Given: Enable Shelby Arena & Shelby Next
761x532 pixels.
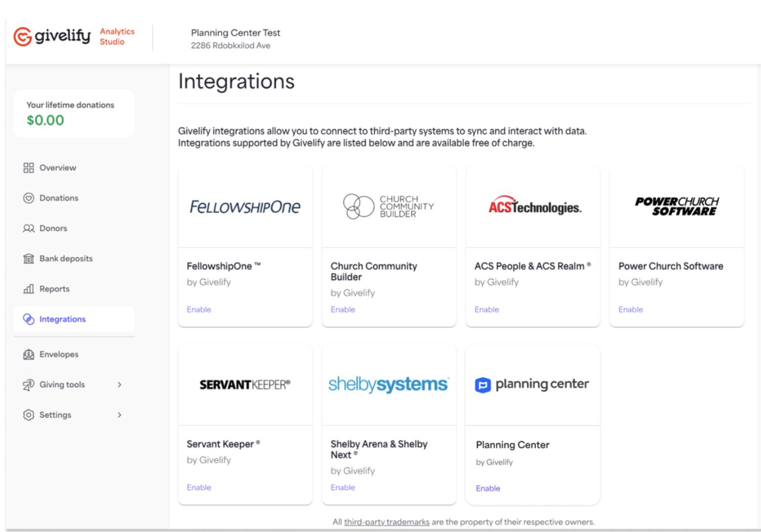Looking at the screenshot, I should click(x=343, y=487).
